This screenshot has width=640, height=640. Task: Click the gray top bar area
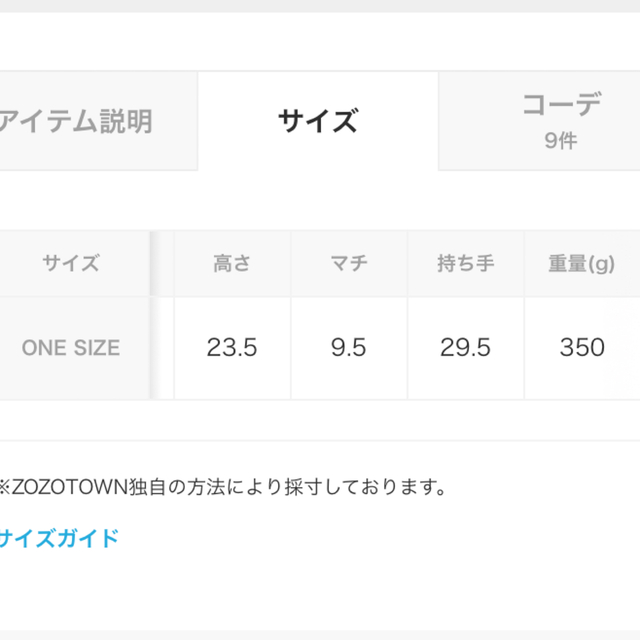point(320,6)
